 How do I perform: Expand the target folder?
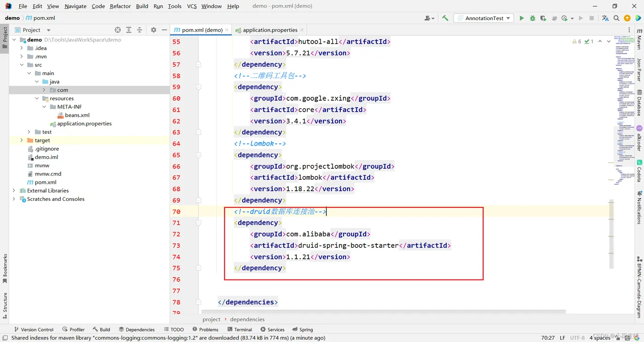pos(22,140)
